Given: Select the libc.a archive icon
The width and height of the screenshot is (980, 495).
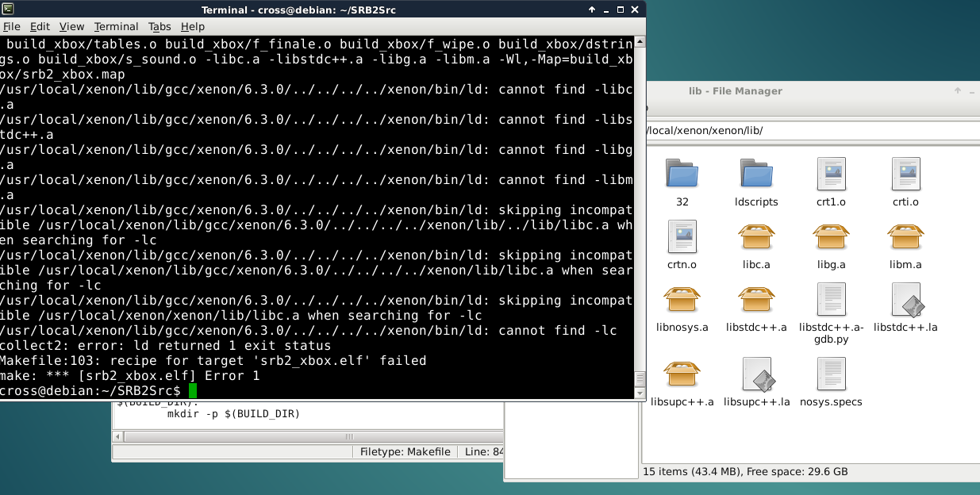Looking at the screenshot, I should point(756,236).
